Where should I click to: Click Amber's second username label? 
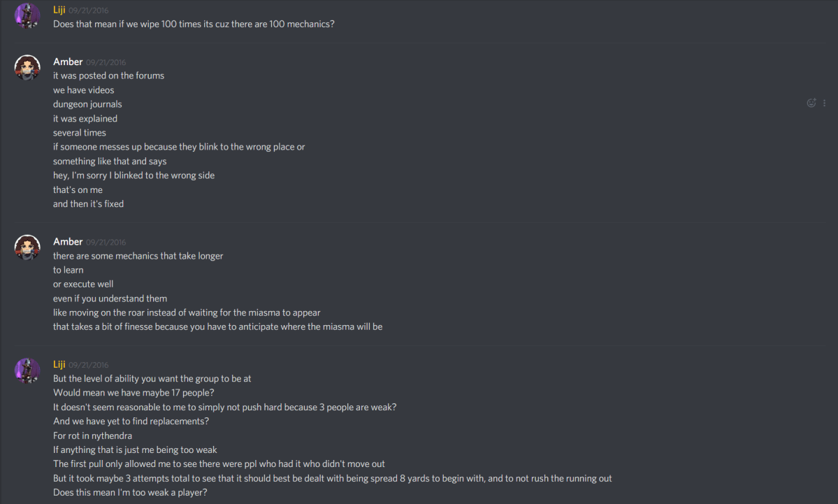(x=67, y=241)
